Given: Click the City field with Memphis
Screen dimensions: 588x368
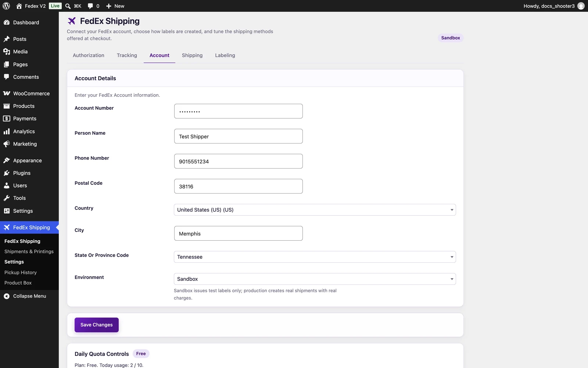Looking at the screenshot, I should [x=239, y=233].
